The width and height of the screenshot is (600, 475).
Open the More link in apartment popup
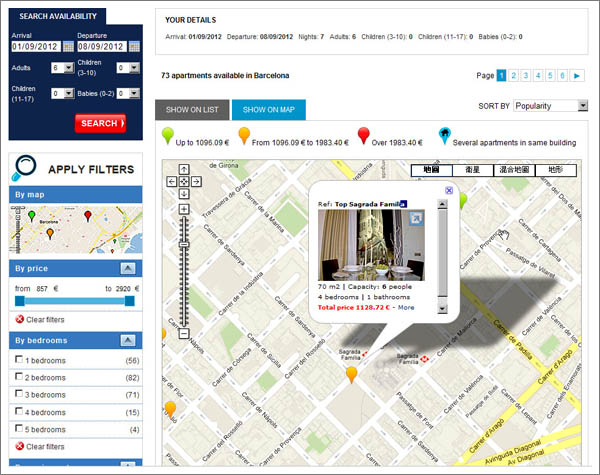406,307
